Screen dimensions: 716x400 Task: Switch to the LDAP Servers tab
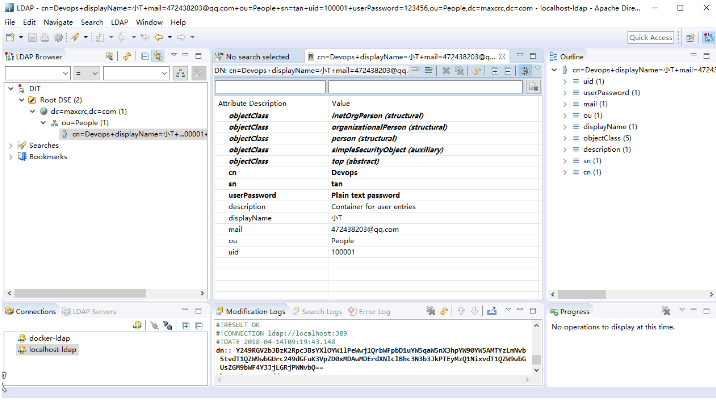(x=90, y=311)
